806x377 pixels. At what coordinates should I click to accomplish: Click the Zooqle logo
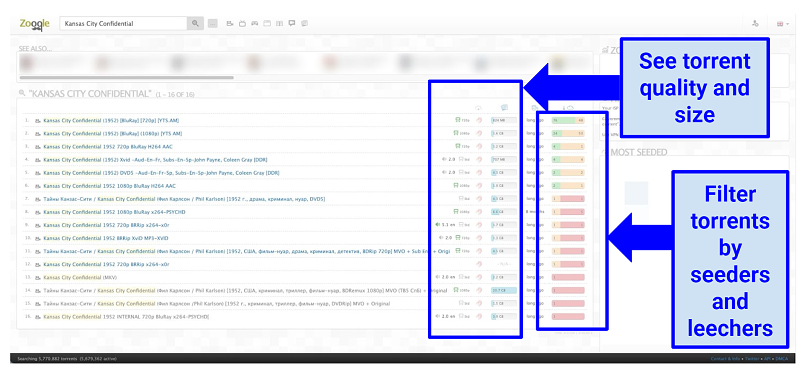(34, 24)
